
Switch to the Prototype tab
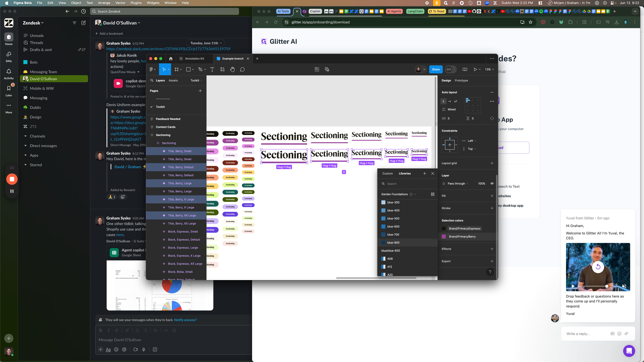pos(461,80)
